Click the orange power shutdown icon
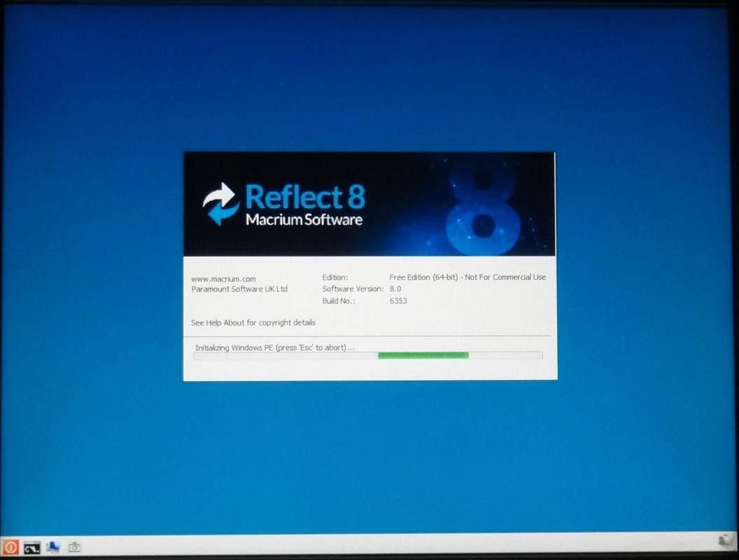 click(10, 547)
